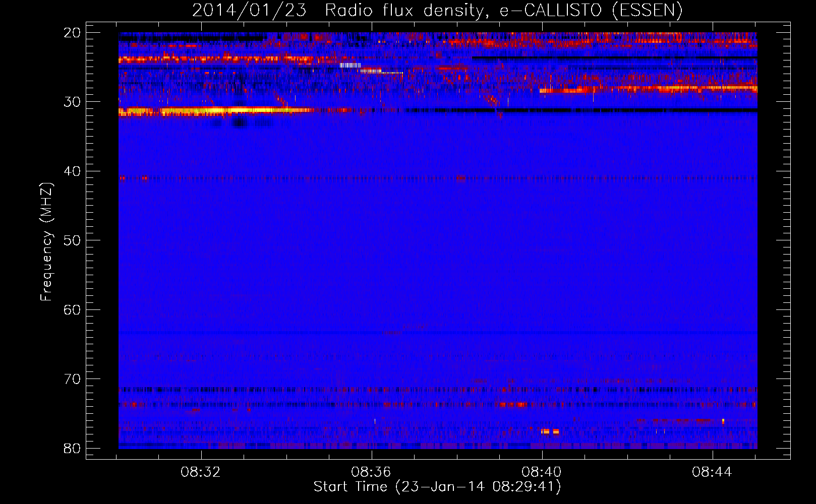Click the 40 MHz frequency tick label
This screenshot has height=504, width=816.
(x=72, y=171)
